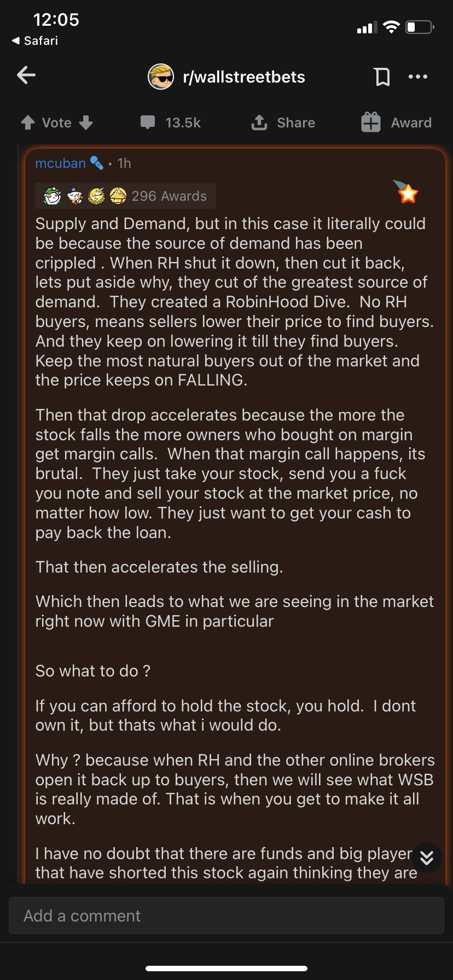Tap the Share label
Image resolution: width=453 pixels, height=980 pixels.
(x=296, y=122)
